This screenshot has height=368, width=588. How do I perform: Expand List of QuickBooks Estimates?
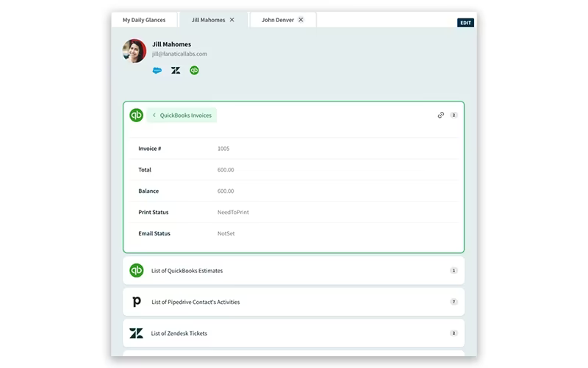tap(293, 271)
